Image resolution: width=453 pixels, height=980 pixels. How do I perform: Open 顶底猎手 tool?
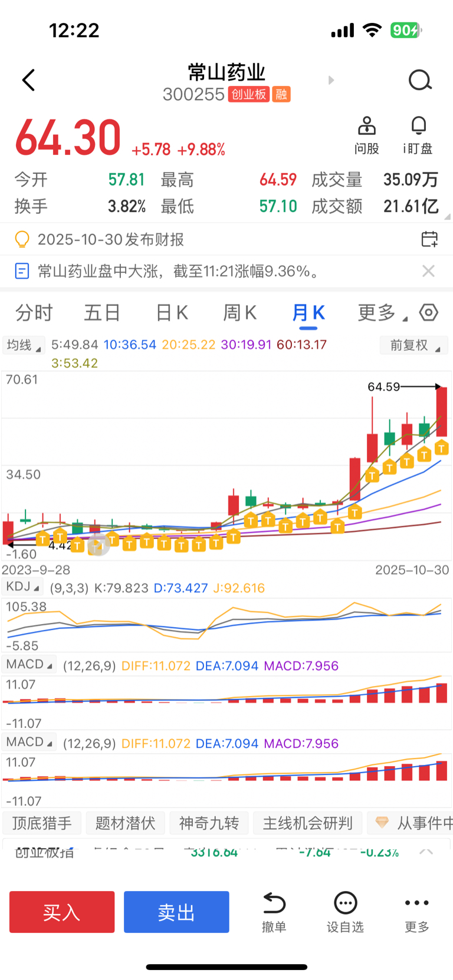pos(42,823)
